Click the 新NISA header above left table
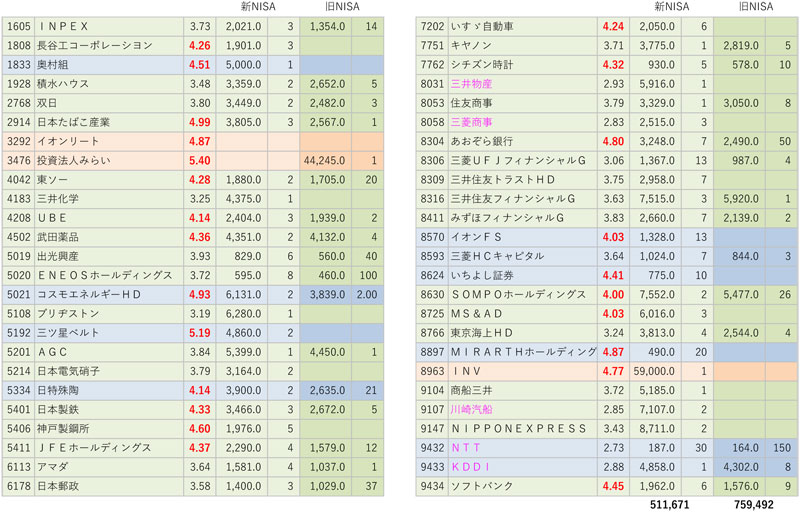800x512 pixels. [x=258, y=7]
